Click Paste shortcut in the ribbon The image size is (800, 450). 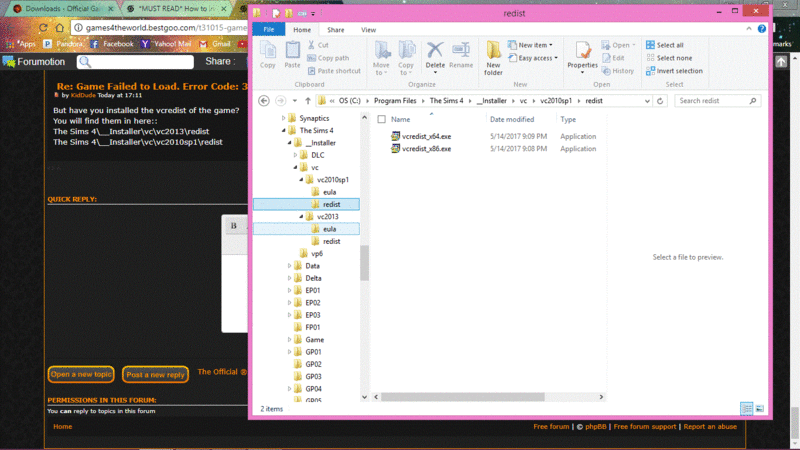[334, 71]
